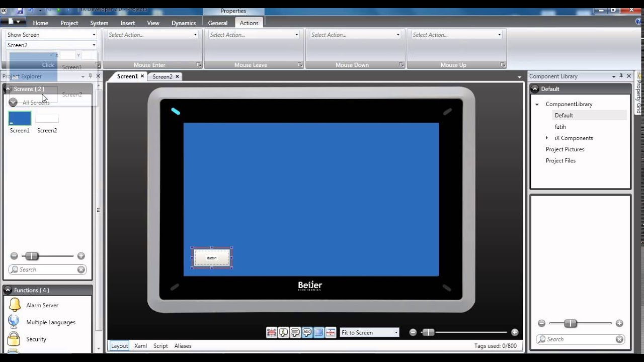644x362 pixels.
Task: Switch to the System ribbon tab
Action: click(99, 23)
